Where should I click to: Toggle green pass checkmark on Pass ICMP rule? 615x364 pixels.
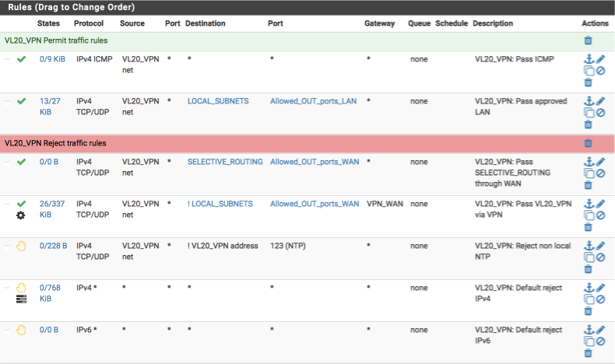pos(21,59)
